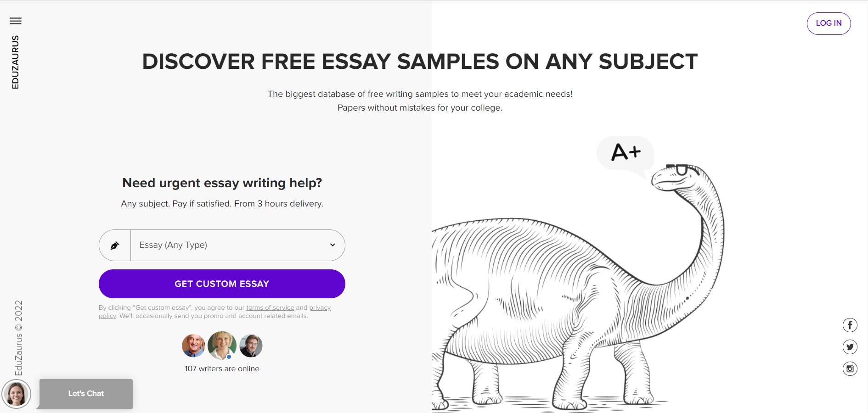Open the Facebook social icon
868x413 pixels.
coord(850,325)
